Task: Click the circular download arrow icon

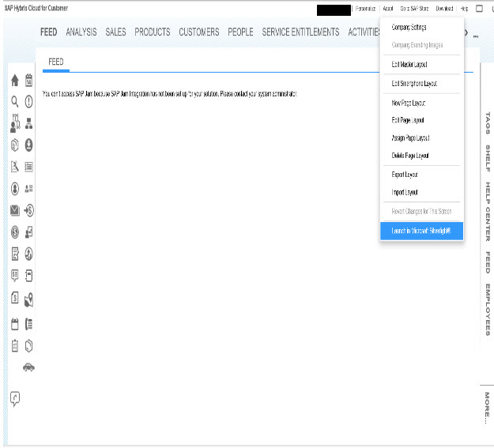Action: [x=28, y=145]
